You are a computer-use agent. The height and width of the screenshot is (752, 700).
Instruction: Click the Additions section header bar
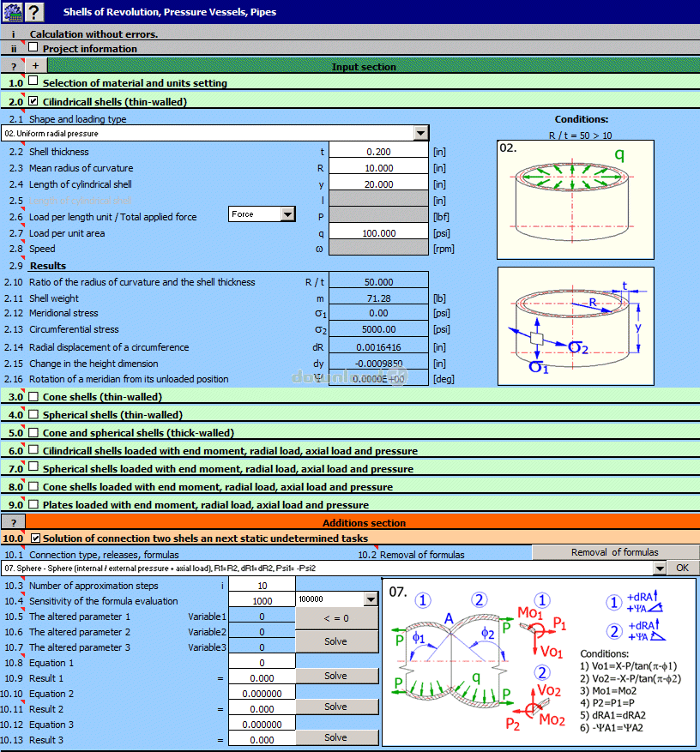[363, 522]
